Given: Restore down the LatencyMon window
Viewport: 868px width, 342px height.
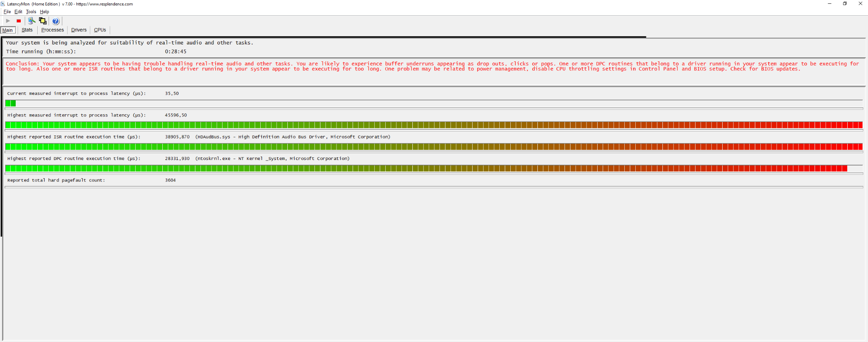Looking at the screenshot, I should (845, 4).
